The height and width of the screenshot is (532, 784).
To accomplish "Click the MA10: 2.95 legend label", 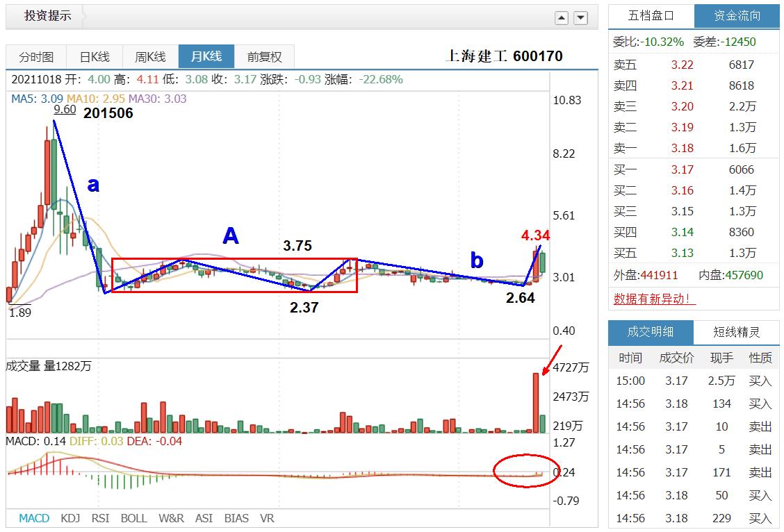I will click(96, 99).
